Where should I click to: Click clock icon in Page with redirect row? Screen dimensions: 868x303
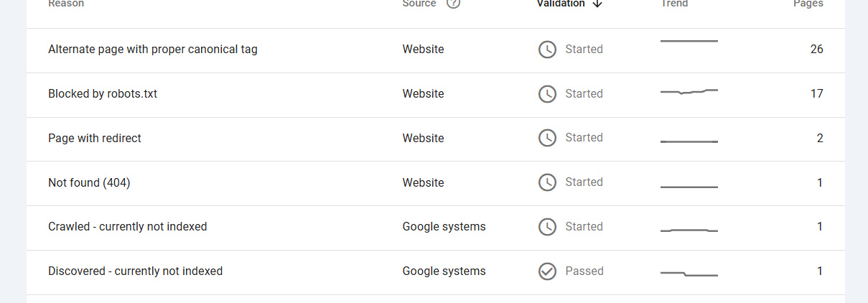(x=548, y=138)
